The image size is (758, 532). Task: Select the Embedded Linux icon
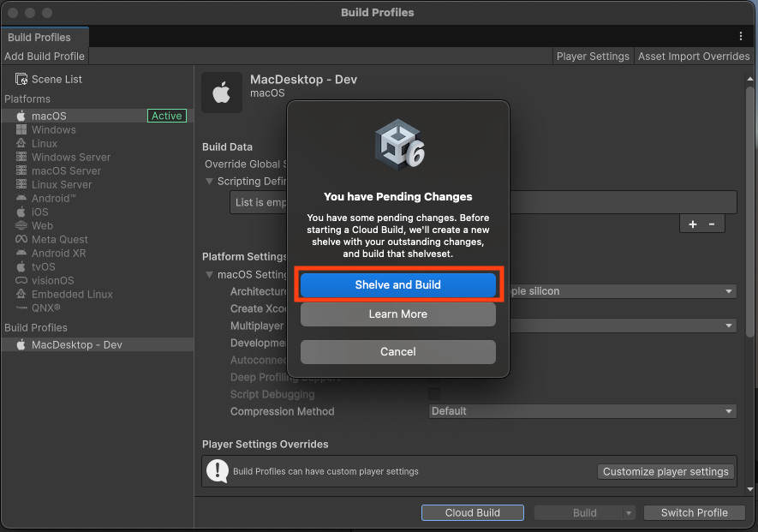21,294
